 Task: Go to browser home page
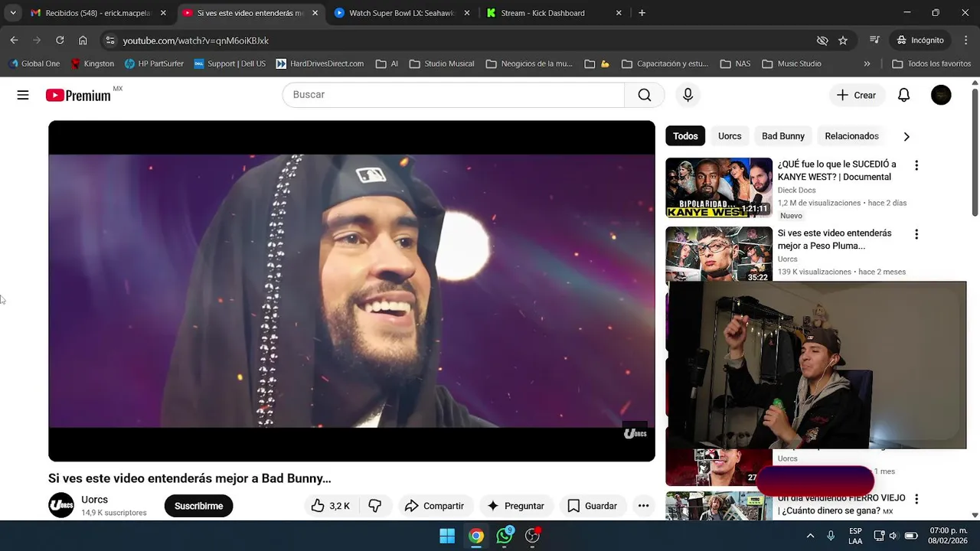[x=83, y=40]
